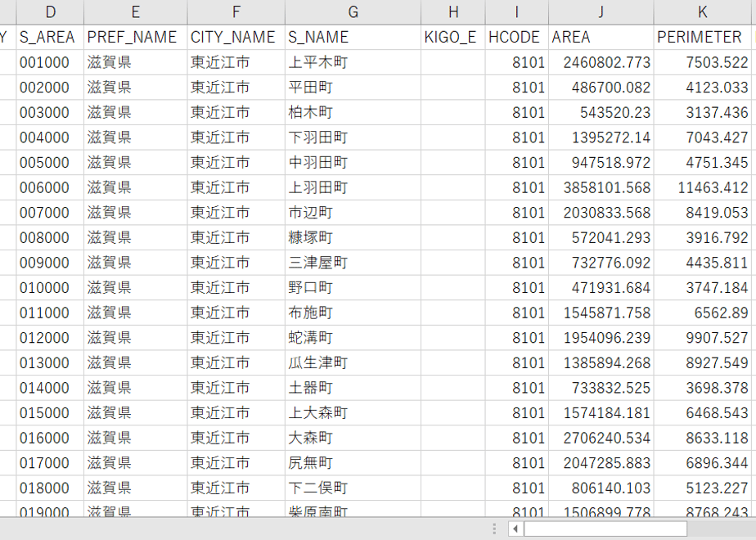
Task: Select cell with S_AREA 001000
Action: [x=50, y=62]
